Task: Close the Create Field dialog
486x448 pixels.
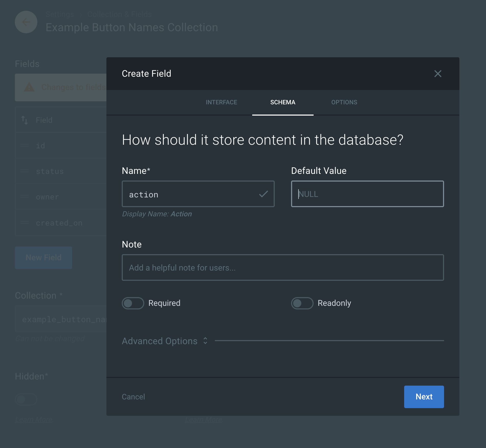Action: click(438, 74)
